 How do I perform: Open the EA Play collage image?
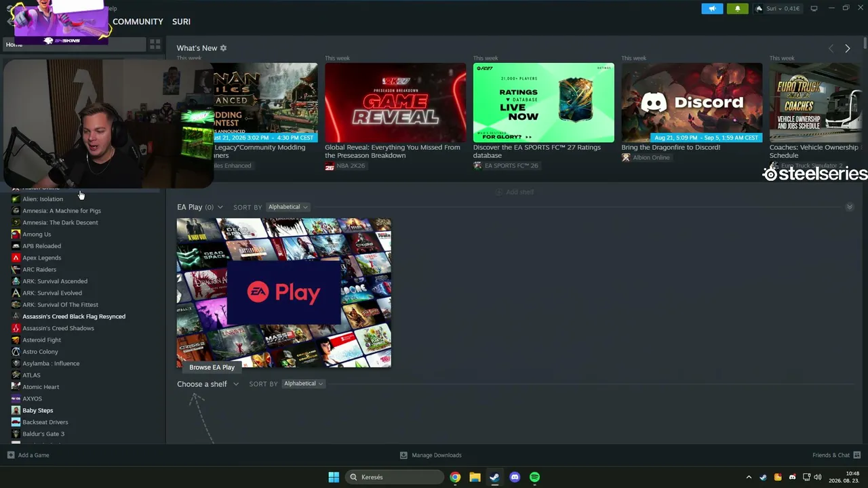point(284,293)
